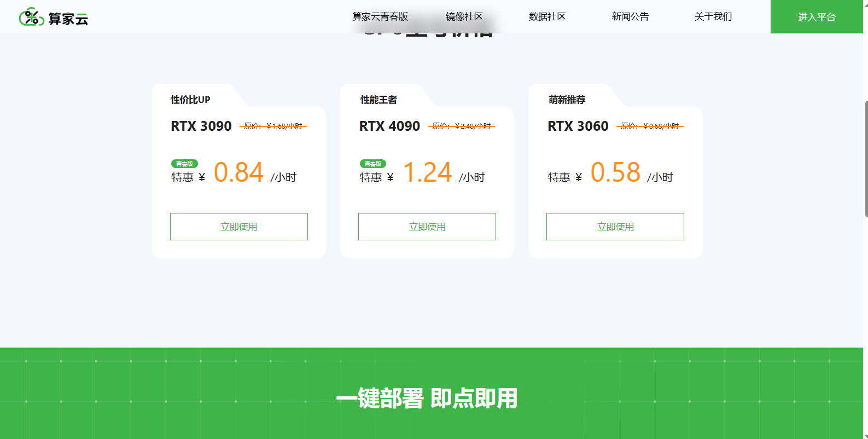Open the 关于我们 navigation item
The height and width of the screenshot is (439, 868).
coord(713,17)
